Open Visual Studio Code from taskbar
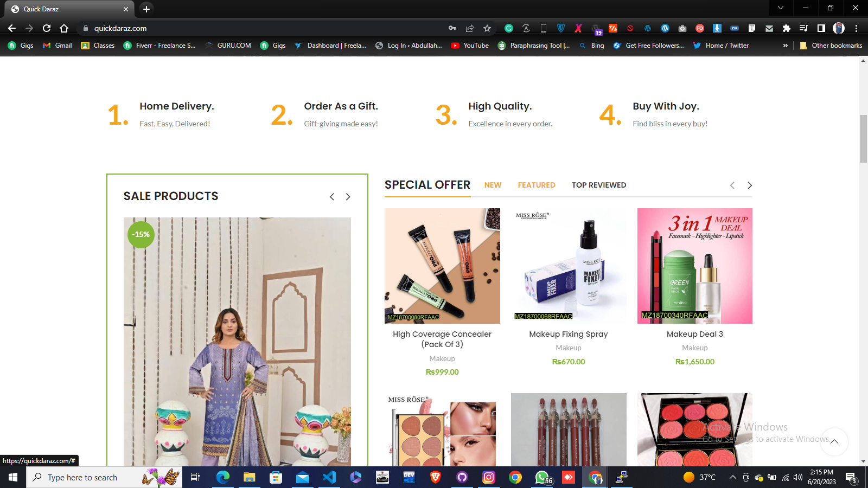 (x=329, y=477)
